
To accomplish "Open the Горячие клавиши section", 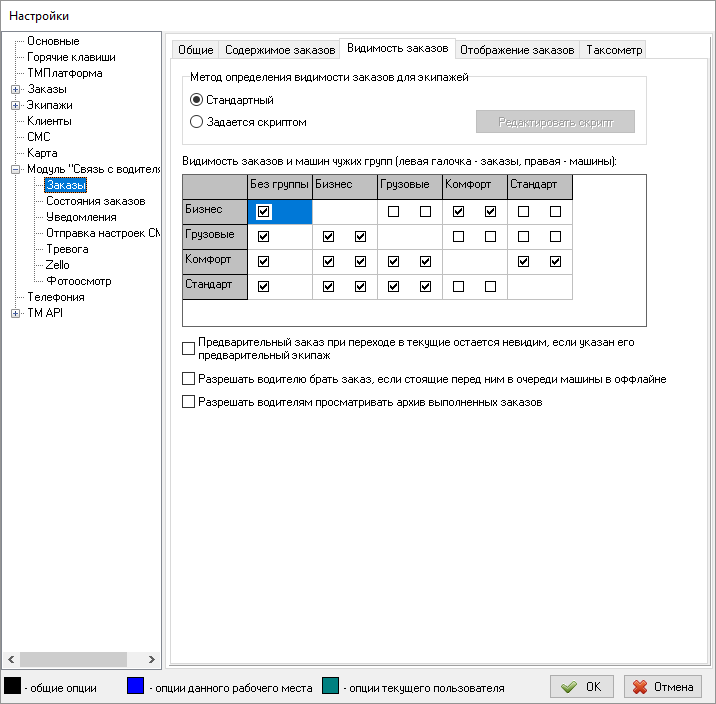I will [71, 57].
